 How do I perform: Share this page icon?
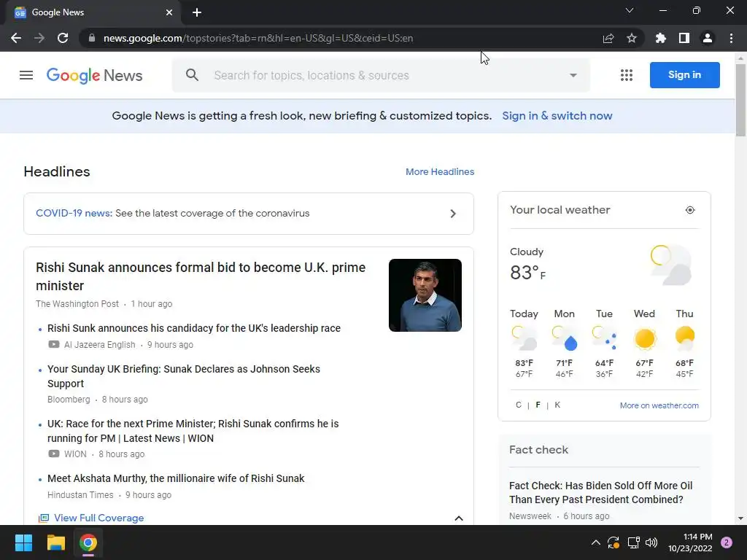pos(608,38)
